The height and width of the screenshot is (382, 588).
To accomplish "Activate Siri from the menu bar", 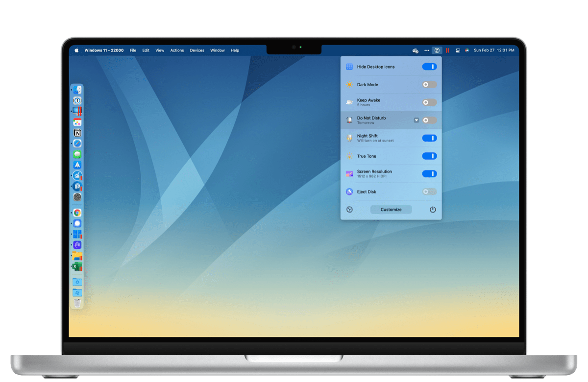I will [467, 50].
